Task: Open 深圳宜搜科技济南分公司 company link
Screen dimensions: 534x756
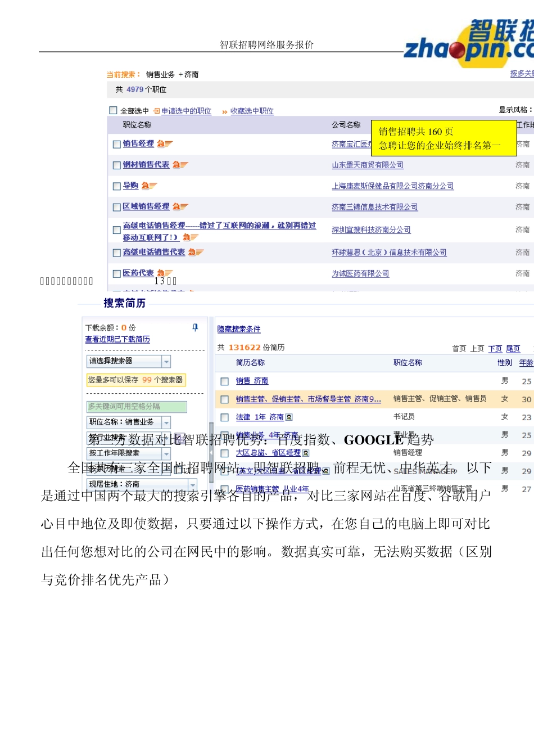Action: tap(371, 230)
